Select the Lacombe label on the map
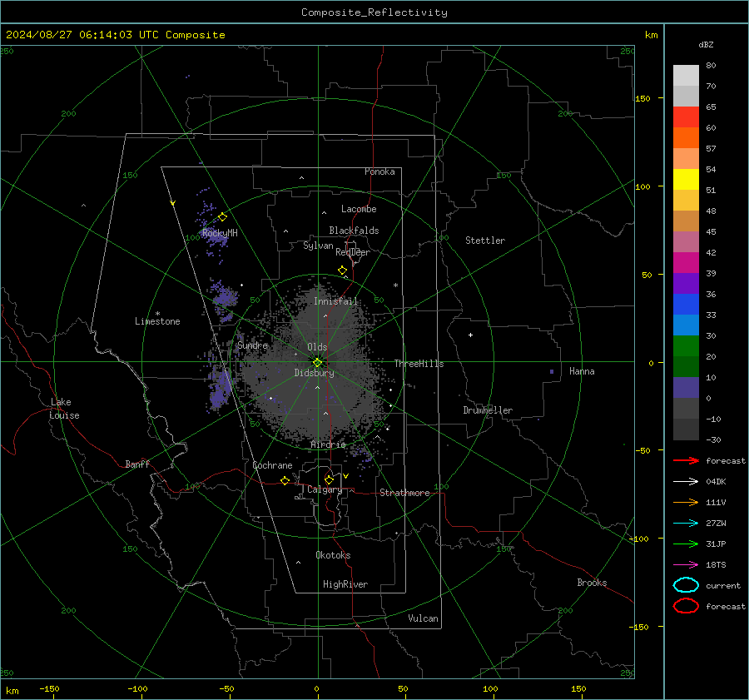Image resolution: width=749 pixels, height=700 pixels. pyautogui.click(x=359, y=209)
